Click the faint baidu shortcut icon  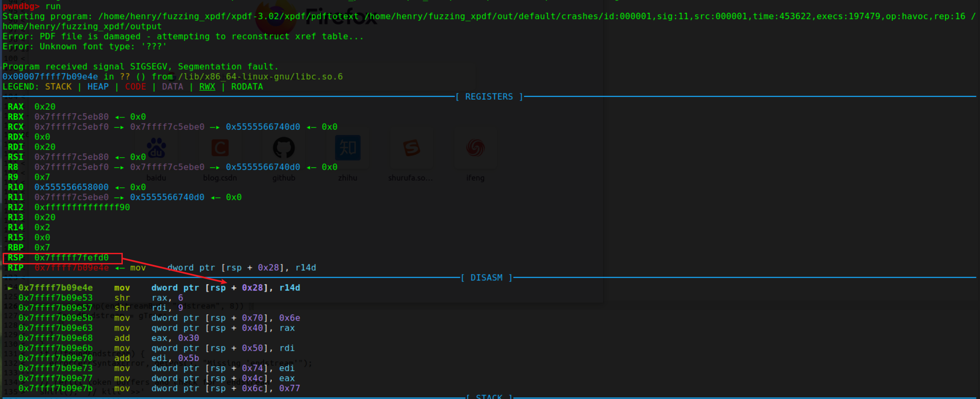156,148
